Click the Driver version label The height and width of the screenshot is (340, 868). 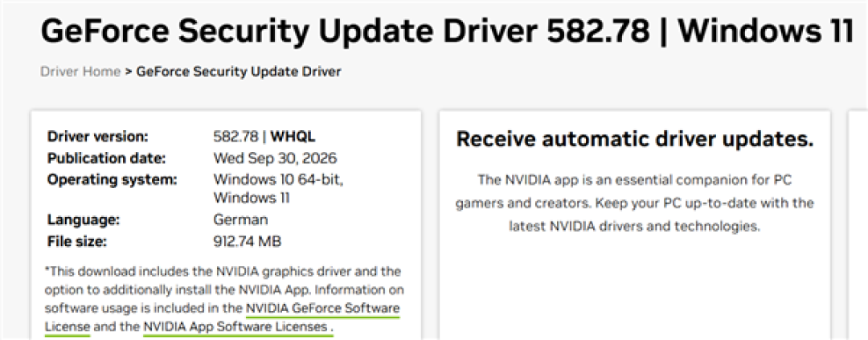98,136
